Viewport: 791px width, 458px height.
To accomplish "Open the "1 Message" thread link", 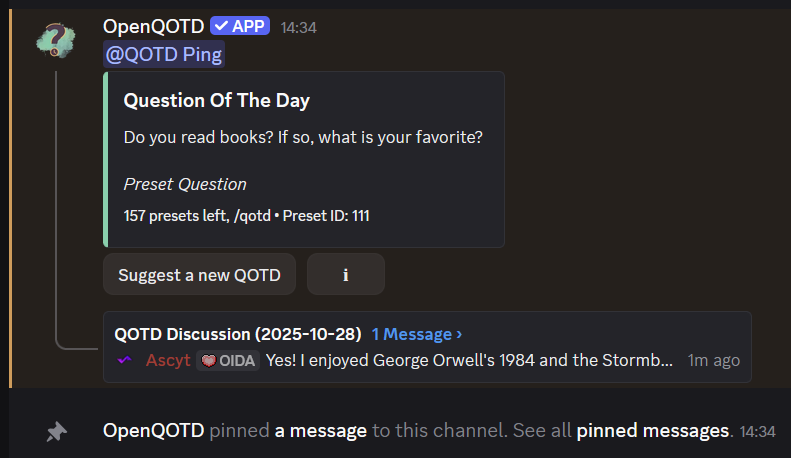I will coord(416,334).
